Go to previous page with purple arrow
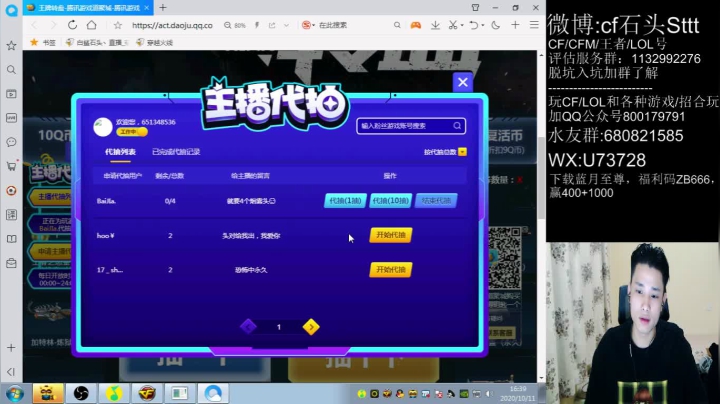 point(248,327)
